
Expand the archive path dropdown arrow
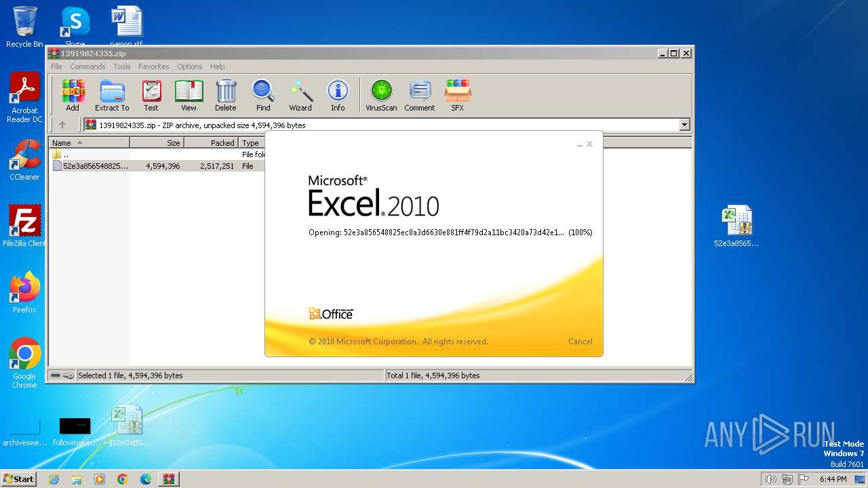click(684, 125)
